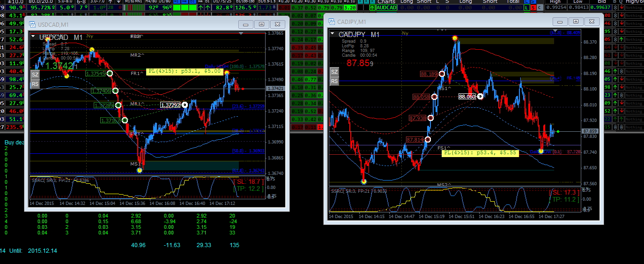The width and height of the screenshot is (644, 264).
Task: Toggle SZ button on CADJPY chart
Action: (x=334, y=72)
